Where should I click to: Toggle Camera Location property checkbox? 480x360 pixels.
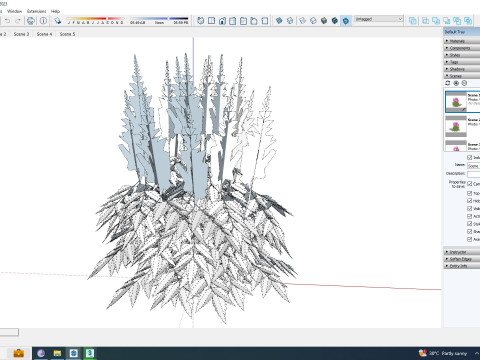tap(469, 184)
